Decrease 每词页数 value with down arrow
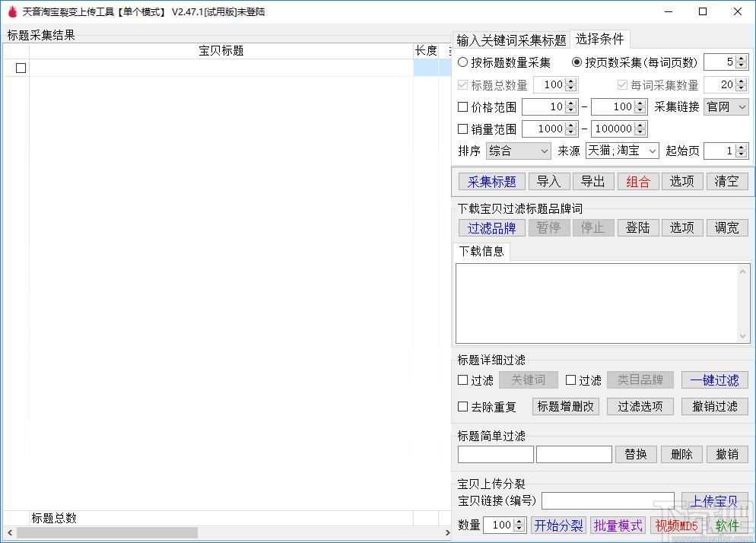 pos(742,65)
